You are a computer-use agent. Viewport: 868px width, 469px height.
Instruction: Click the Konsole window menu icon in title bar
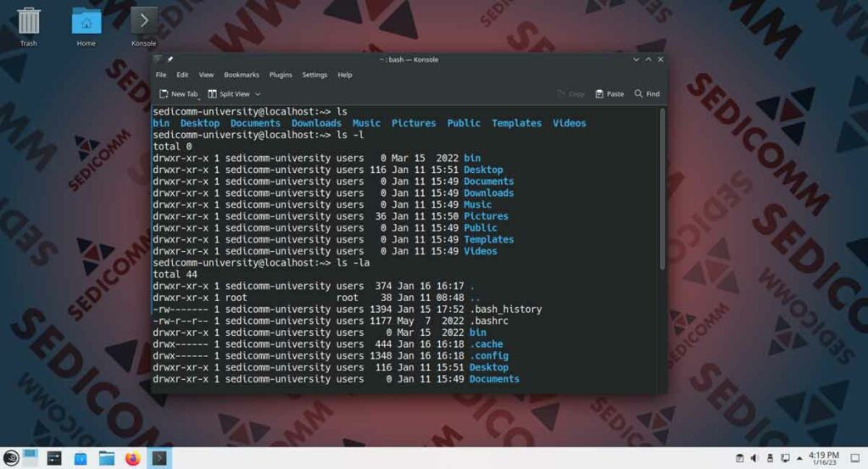(x=158, y=59)
